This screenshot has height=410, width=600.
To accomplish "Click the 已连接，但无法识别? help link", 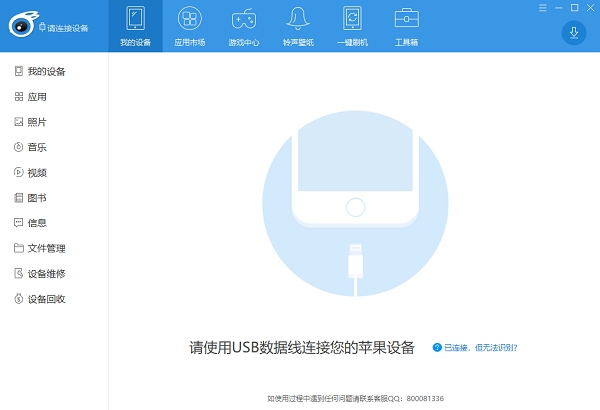I will 480,348.
